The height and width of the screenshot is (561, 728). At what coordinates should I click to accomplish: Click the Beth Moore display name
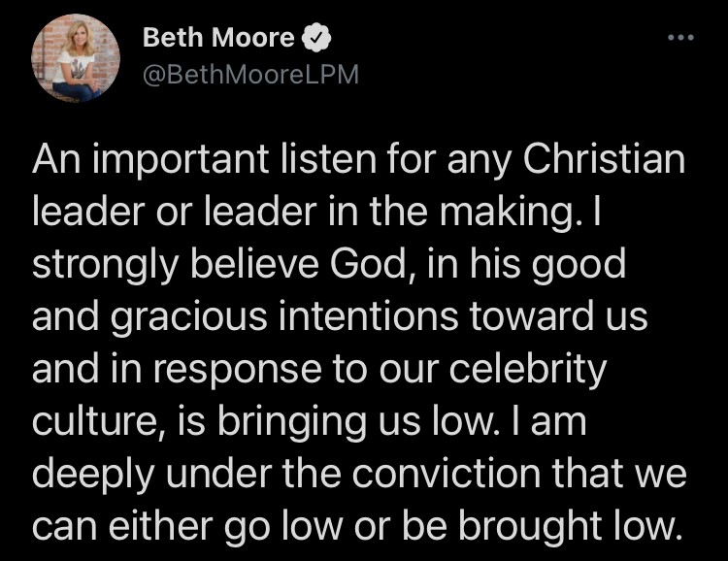click(218, 39)
